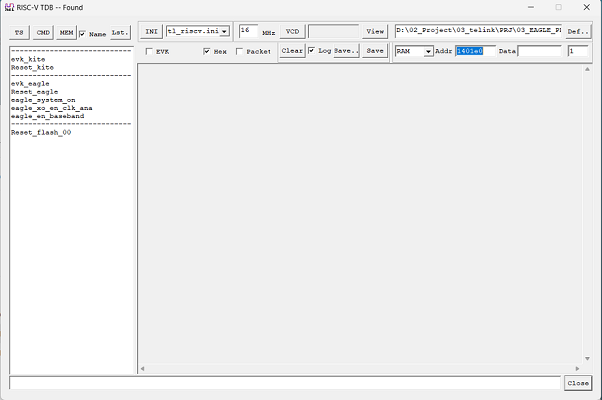Select Reset_kite in the list
This screenshot has height=400, width=602.
point(32,67)
